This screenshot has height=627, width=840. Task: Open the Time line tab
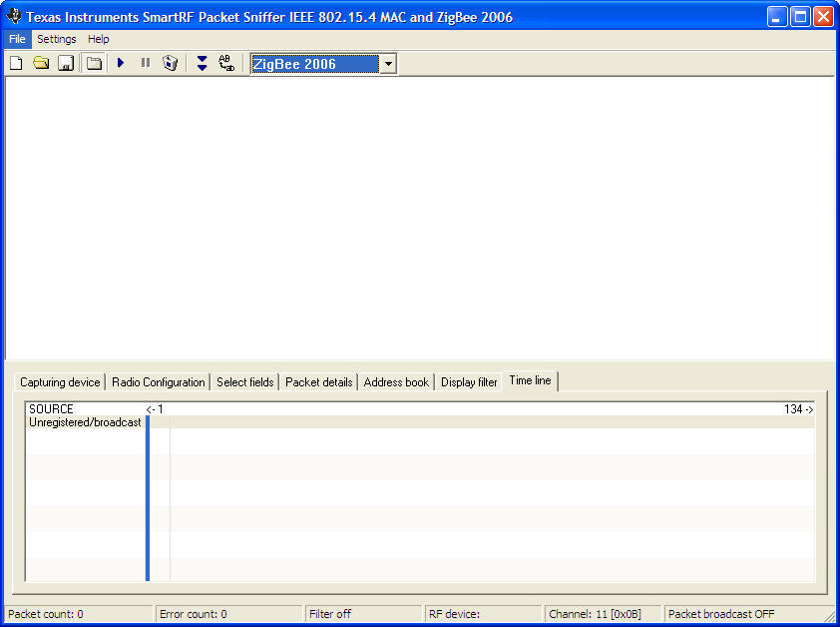[x=530, y=380]
